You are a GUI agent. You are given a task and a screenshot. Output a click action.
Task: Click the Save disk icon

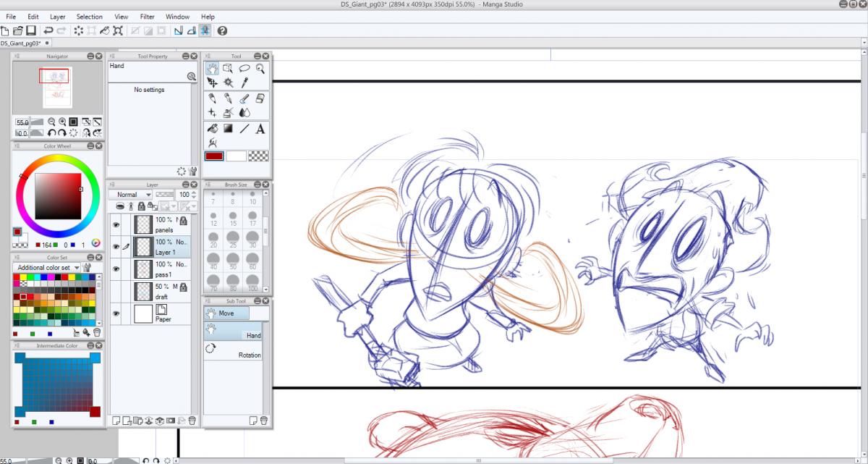click(31, 30)
